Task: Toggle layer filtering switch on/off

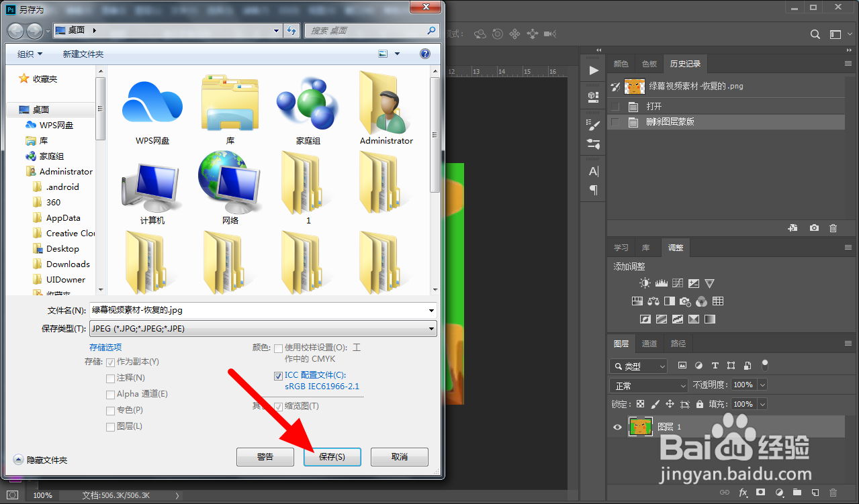Action: click(x=764, y=365)
